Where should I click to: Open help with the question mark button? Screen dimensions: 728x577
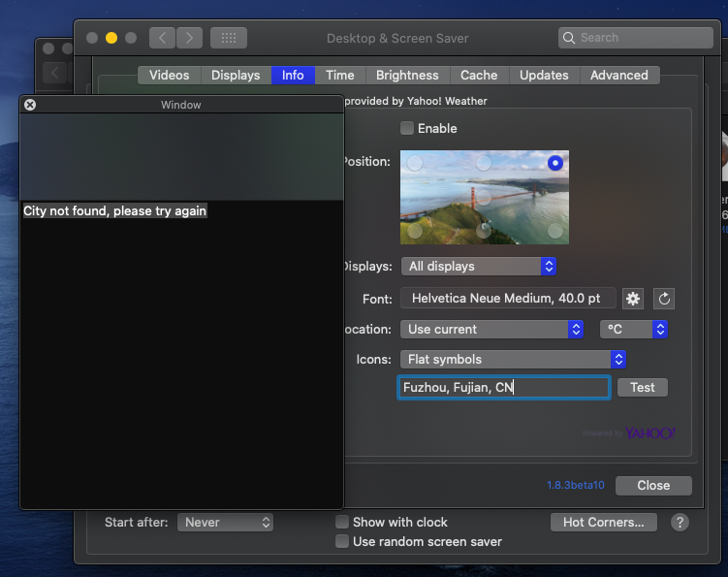[680, 522]
